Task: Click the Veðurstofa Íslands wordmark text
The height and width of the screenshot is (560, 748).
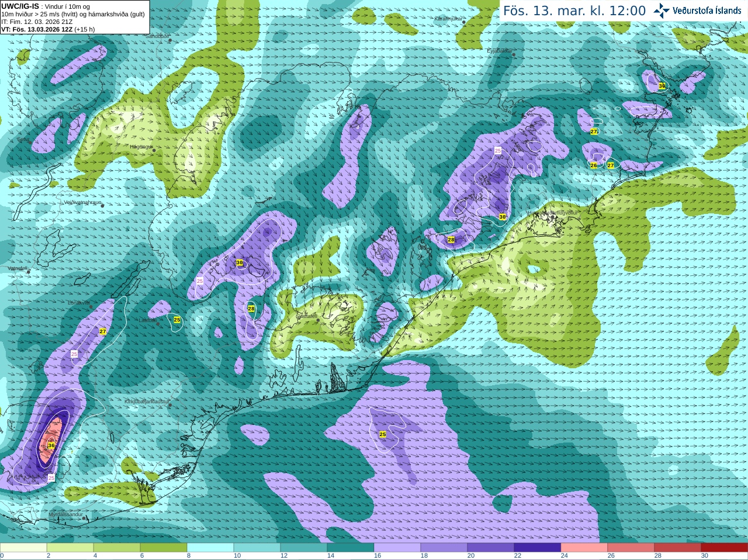Action: (x=707, y=11)
